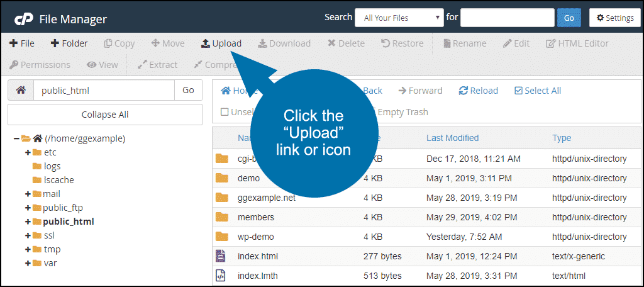Click the wp-demo folder name
644x287 pixels.
(x=255, y=237)
